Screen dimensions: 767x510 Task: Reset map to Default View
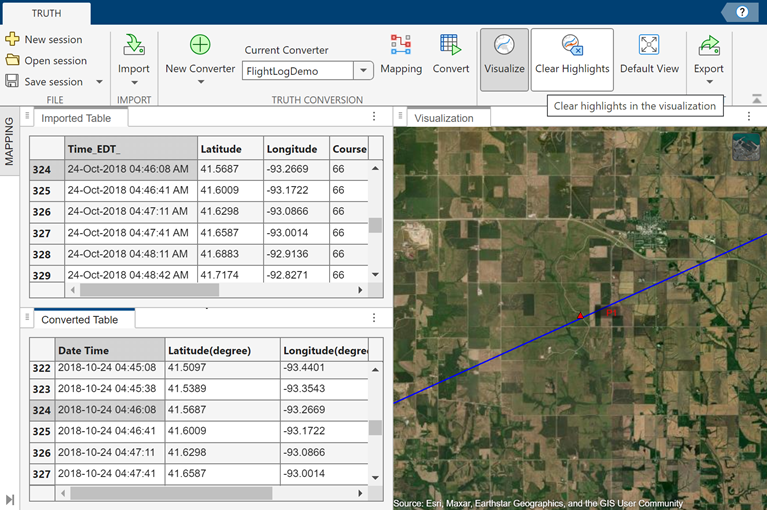[x=649, y=54]
